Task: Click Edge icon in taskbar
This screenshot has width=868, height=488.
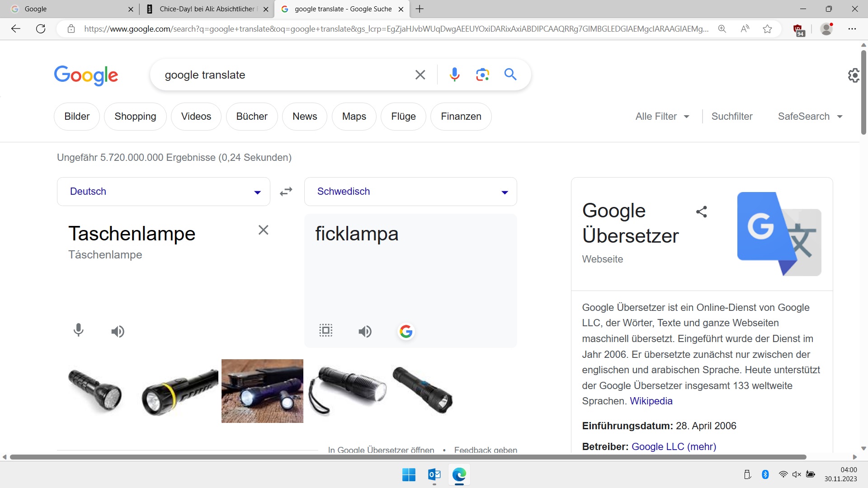Action: (x=459, y=474)
